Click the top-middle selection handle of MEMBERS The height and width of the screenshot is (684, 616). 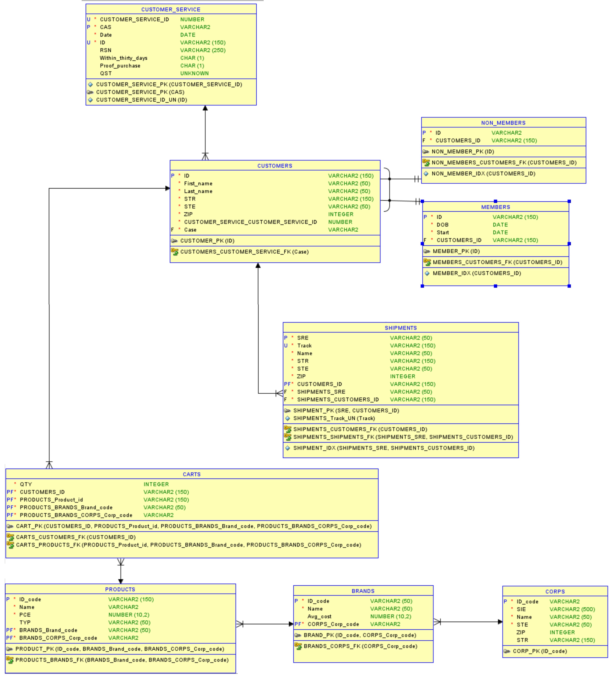496,201
